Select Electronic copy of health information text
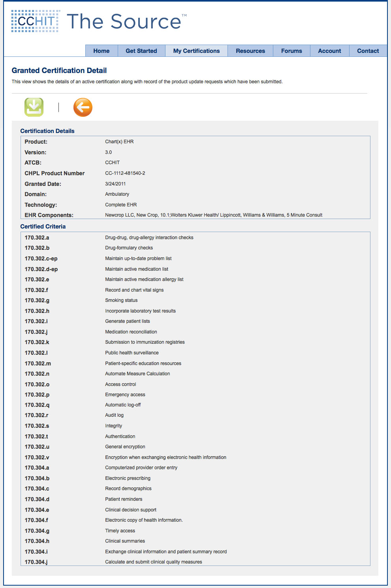The height and width of the screenshot is (588, 391). (x=144, y=520)
